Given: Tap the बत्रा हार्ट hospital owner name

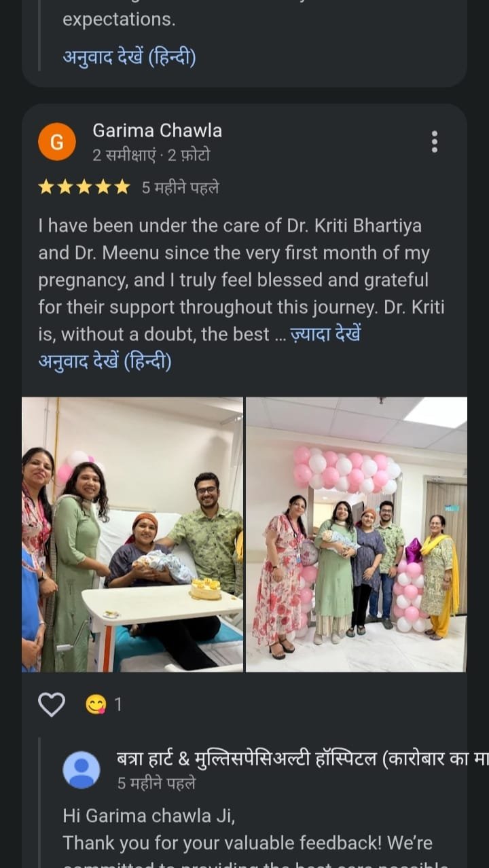Looking at the screenshot, I should click(x=303, y=759).
